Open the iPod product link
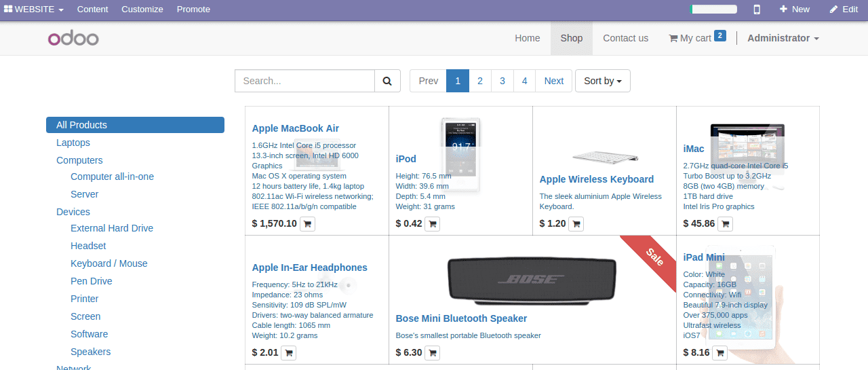 click(406, 159)
